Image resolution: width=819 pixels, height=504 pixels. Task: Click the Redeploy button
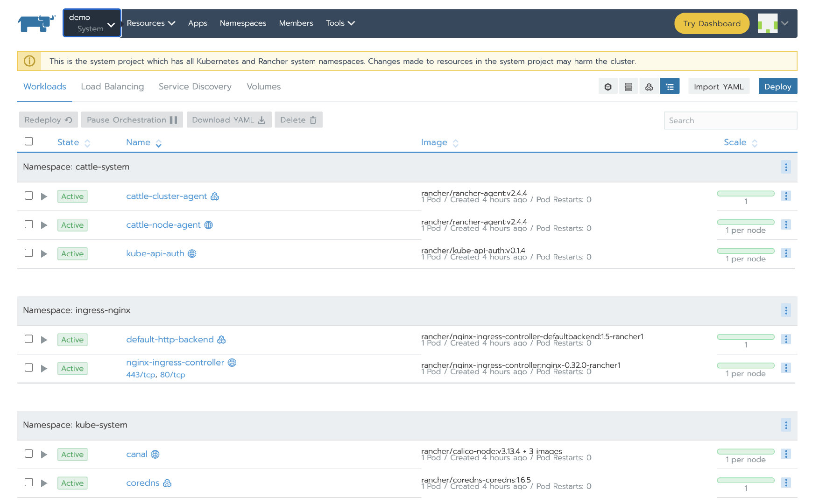point(48,120)
